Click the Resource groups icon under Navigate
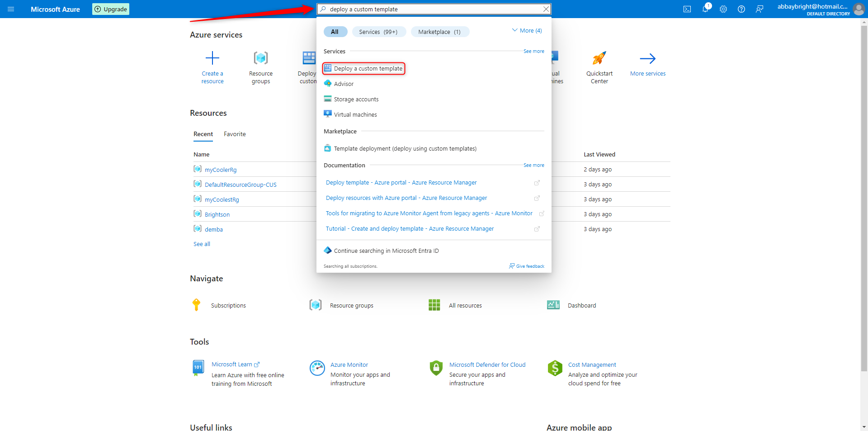The width and height of the screenshot is (868, 431). click(x=316, y=305)
